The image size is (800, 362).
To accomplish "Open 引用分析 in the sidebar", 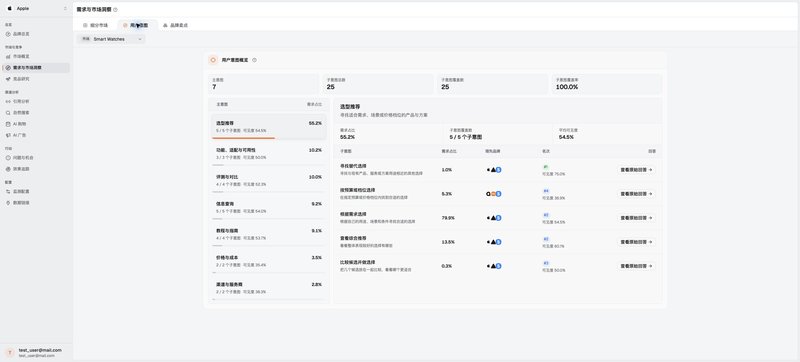I will (35, 101).
